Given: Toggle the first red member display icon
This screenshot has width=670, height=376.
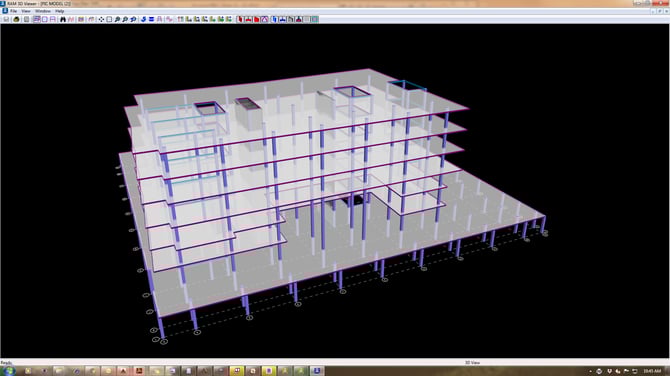Looking at the screenshot, I should 240,19.
